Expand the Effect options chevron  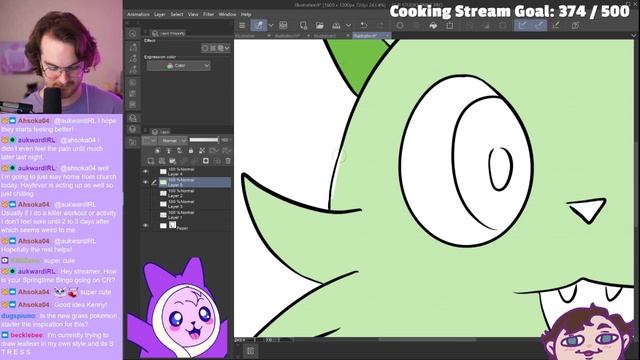point(227,48)
